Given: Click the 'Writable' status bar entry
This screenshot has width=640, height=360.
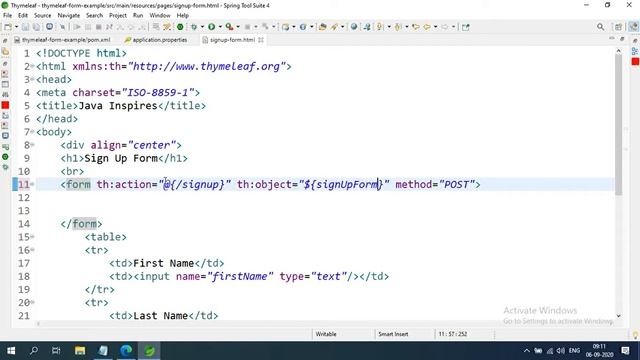Looking at the screenshot, I should pos(326,334).
